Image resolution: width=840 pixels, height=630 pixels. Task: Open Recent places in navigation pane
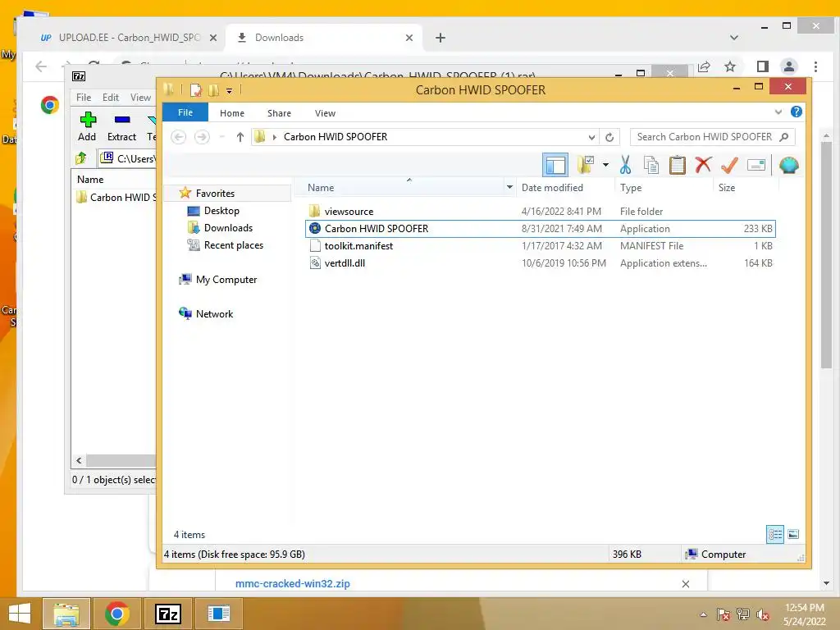234,244
